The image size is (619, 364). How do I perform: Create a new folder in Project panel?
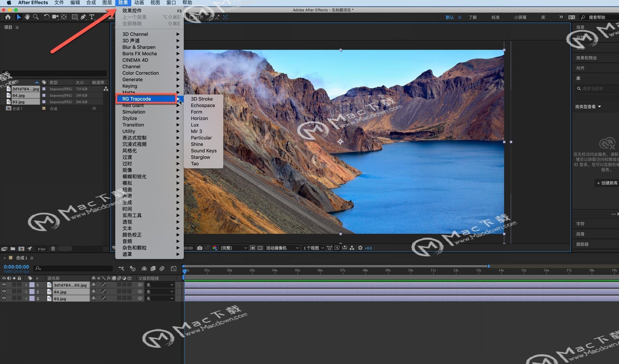13,249
